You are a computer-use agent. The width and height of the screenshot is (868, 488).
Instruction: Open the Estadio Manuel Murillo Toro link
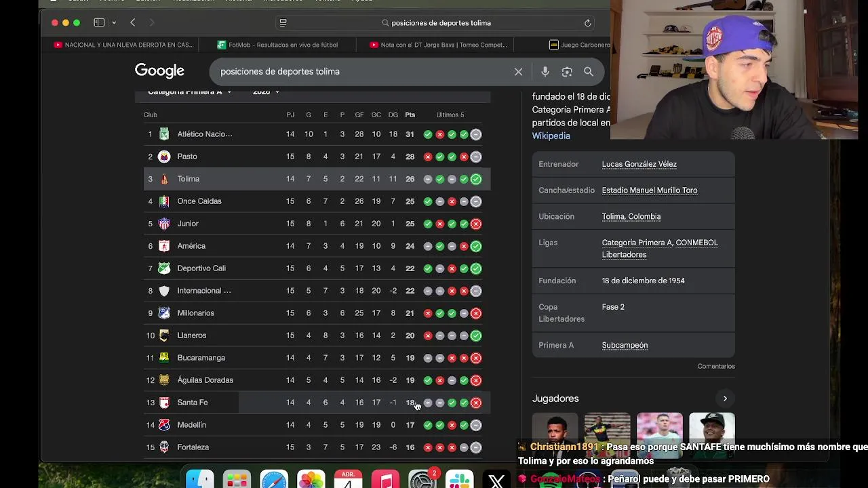tap(650, 190)
